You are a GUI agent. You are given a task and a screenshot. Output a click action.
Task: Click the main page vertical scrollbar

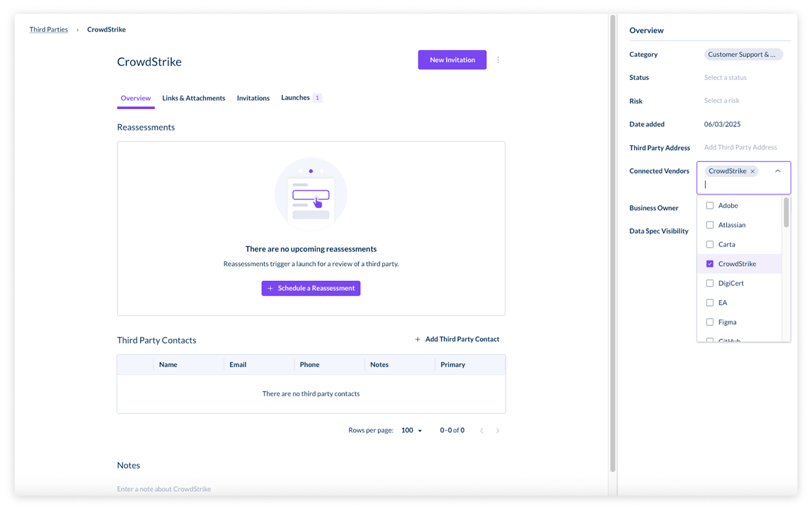[613, 244]
